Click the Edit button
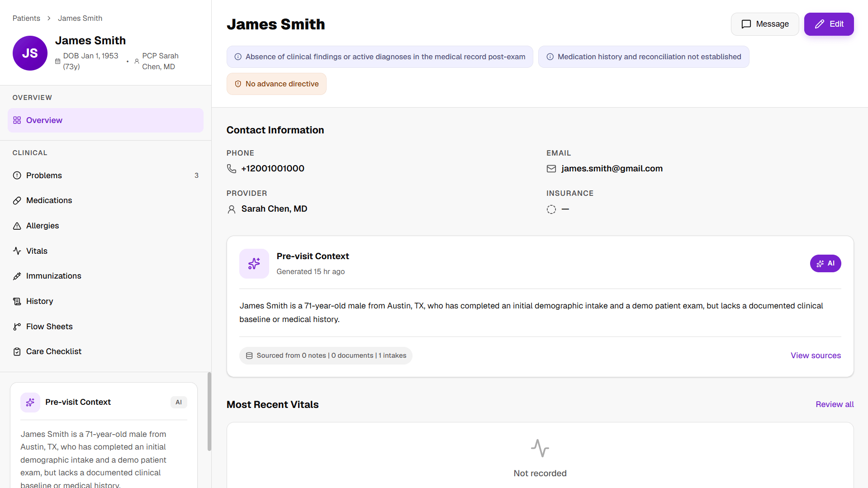Screen dimensions: 868x488 tap(829, 24)
